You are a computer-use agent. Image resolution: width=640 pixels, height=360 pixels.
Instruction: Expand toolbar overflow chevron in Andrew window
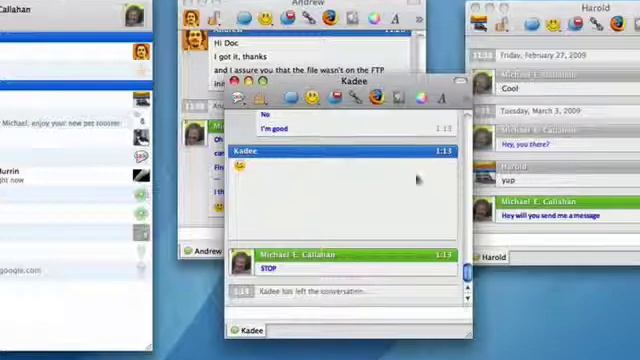click(x=419, y=19)
